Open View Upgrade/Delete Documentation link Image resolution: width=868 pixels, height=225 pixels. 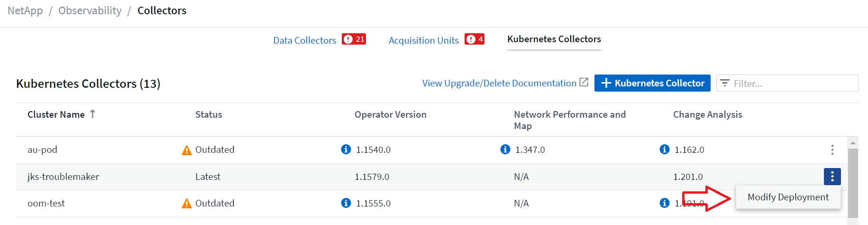499,83
